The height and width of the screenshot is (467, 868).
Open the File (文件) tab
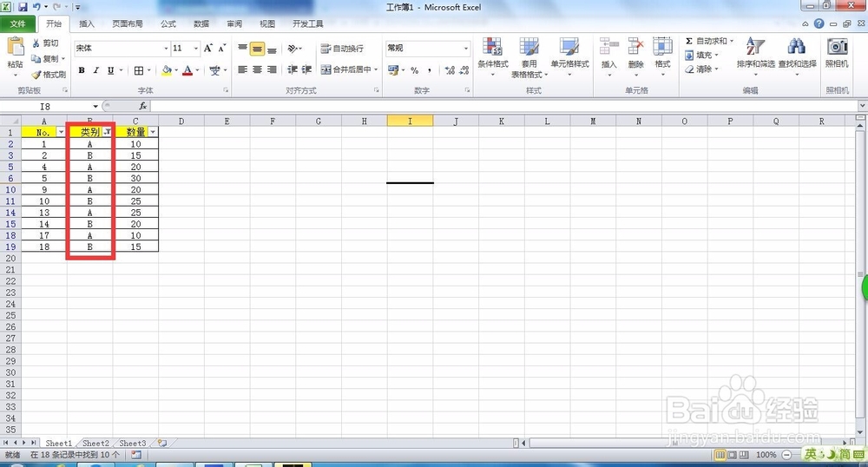[x=18, y=23]
